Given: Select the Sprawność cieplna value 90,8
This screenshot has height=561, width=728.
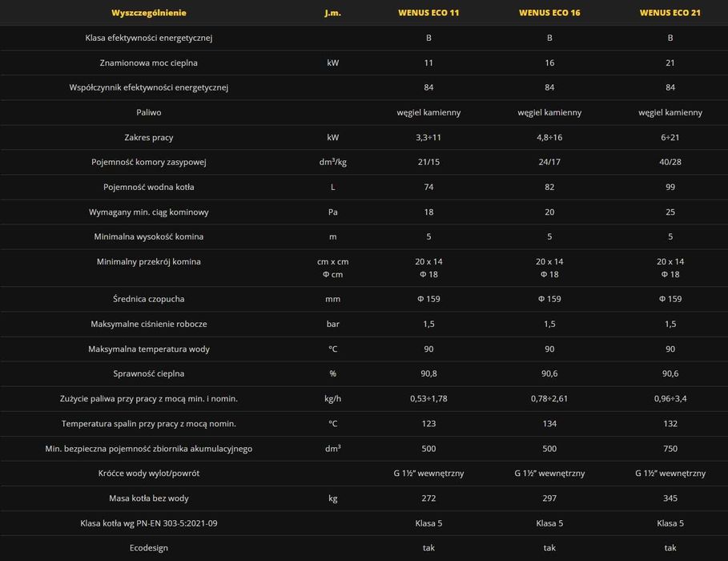Looking at the screenshot, I should (428, 373).
